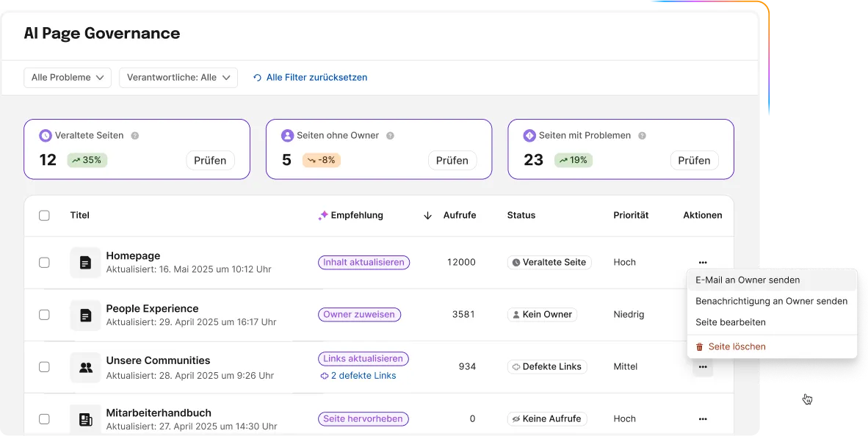
Task: Open the Alle Probleme filter dropdown
Action: point(67,77)
